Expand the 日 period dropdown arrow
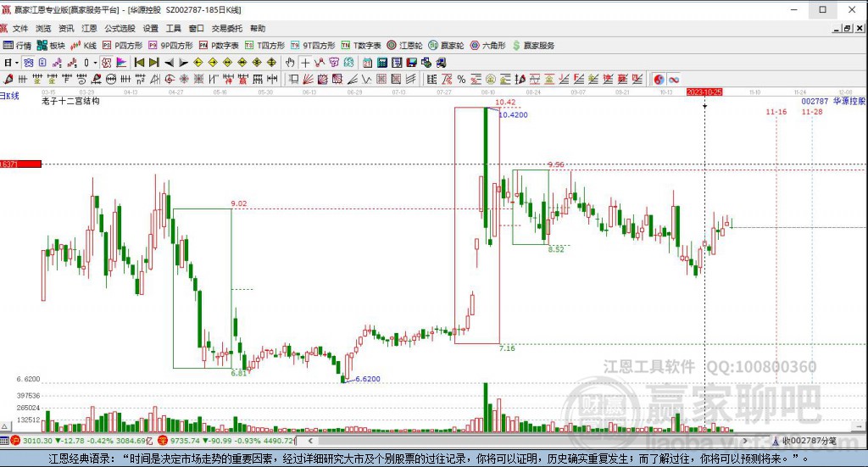 point(17,63)
